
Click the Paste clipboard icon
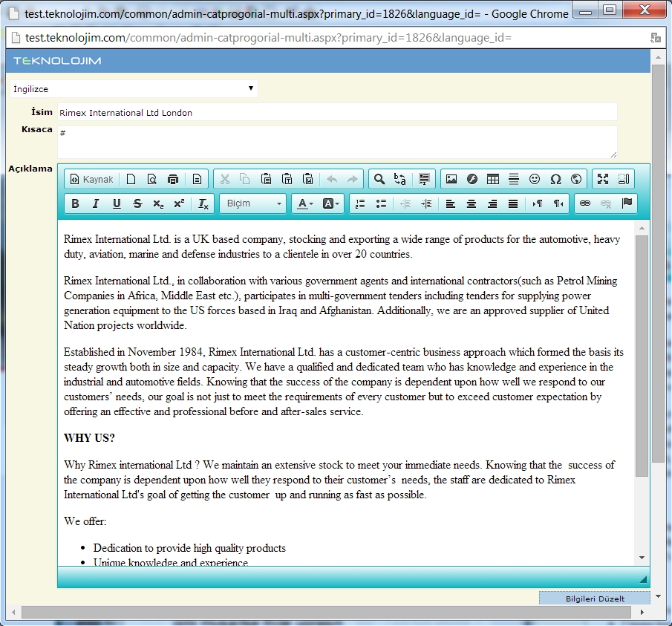pyautogui.click(x=266, y=179)
